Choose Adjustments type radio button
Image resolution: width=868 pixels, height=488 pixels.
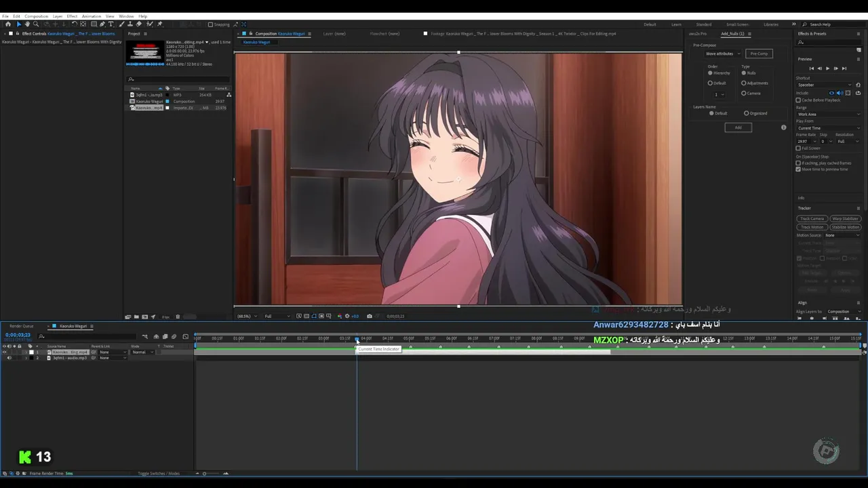(744, 83)
